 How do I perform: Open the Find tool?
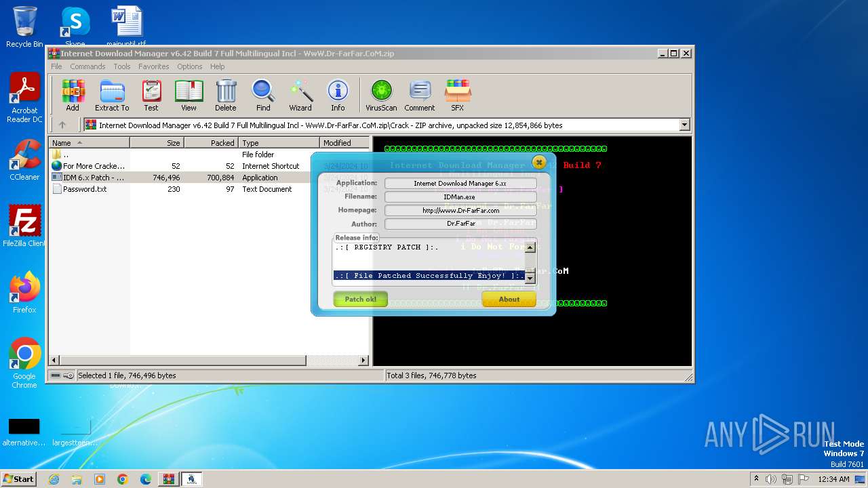[263, 95]
